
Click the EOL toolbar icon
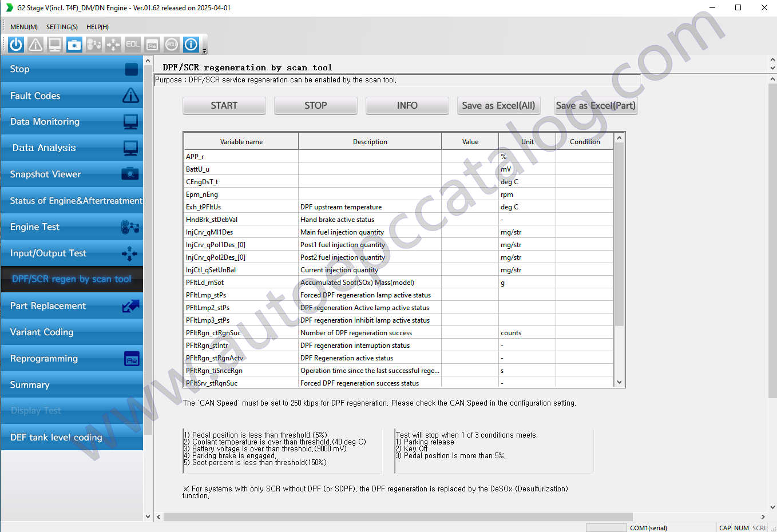coord(133,45)
